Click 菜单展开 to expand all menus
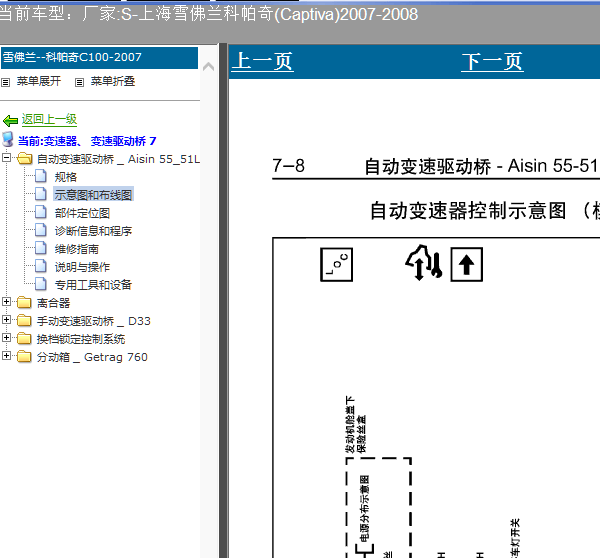 39,81
